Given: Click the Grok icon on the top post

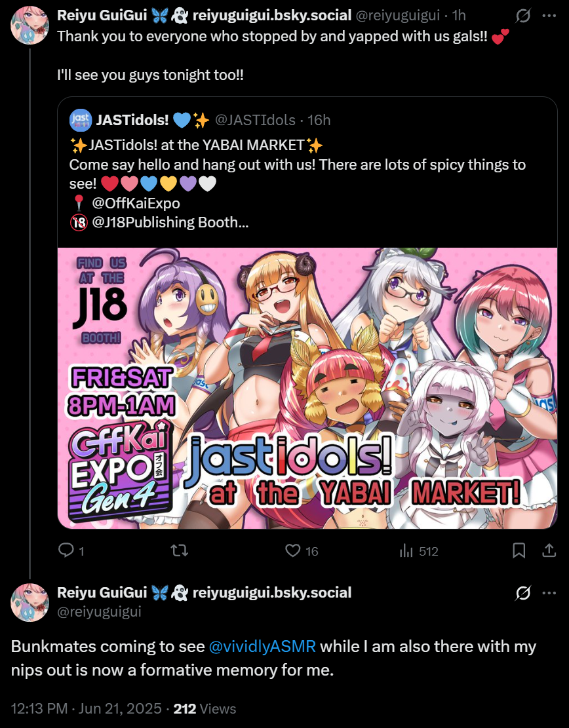Looking at the screenshot, I should (523, 15).
